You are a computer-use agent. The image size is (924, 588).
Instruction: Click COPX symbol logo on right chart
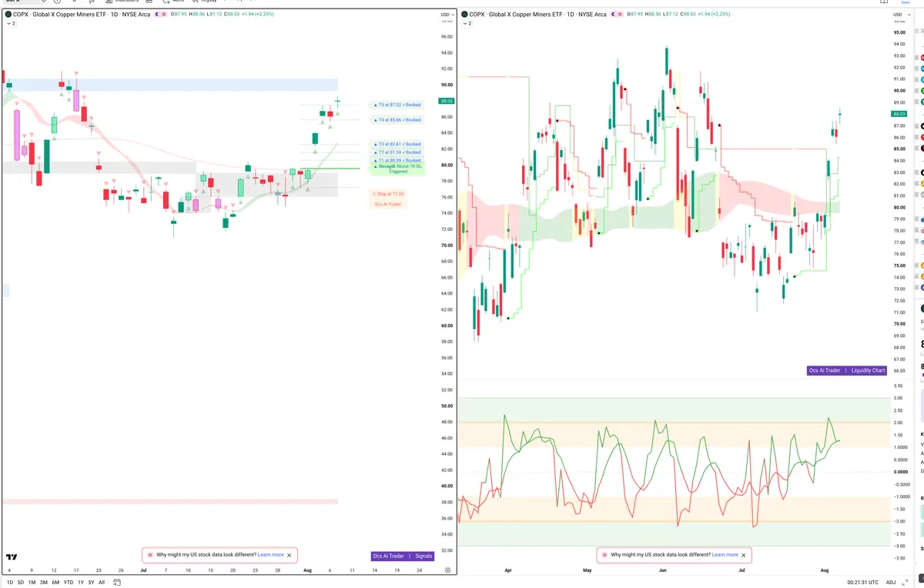tap(464, 15)
